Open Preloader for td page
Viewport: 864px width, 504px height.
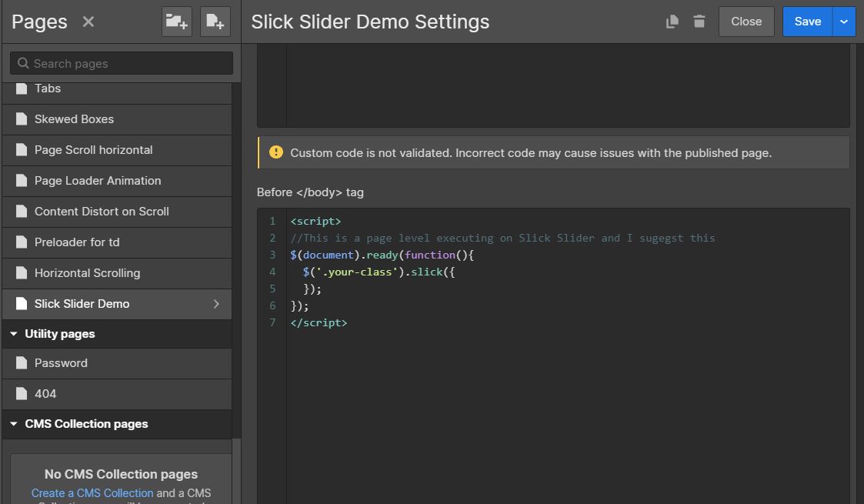(x=117, y=242)
